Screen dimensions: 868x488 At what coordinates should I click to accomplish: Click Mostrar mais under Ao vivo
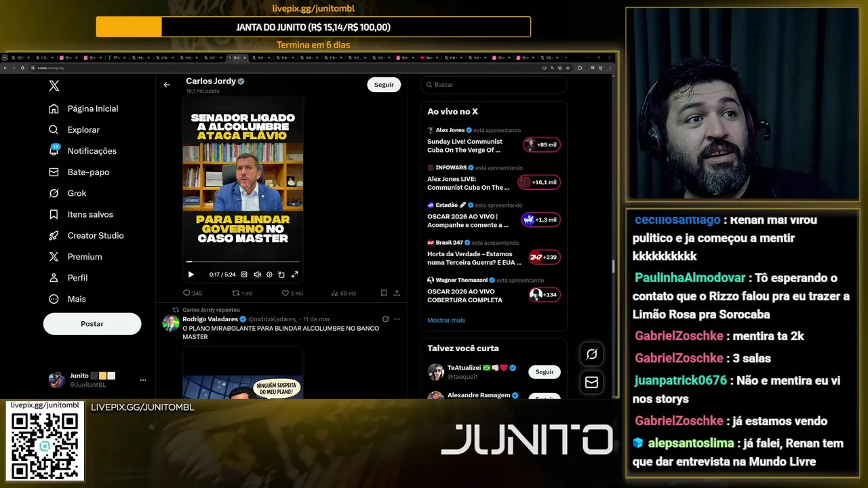(x=446, y=320)
